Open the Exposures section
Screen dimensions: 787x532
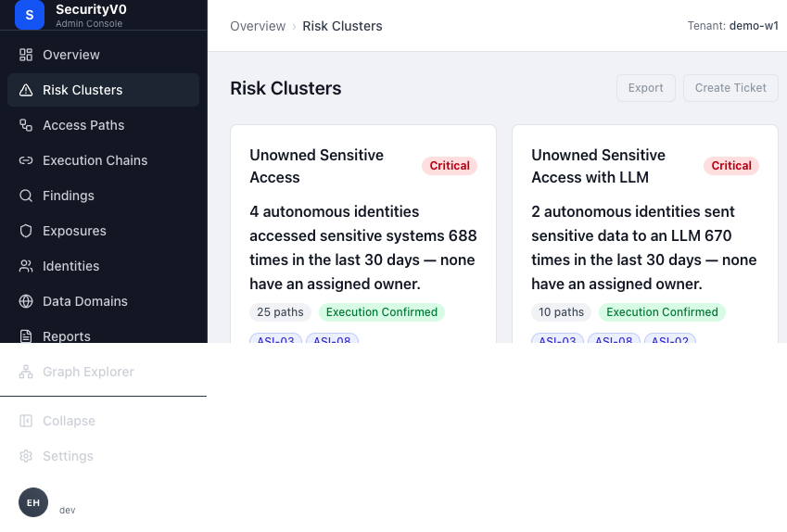coord(104,231)
